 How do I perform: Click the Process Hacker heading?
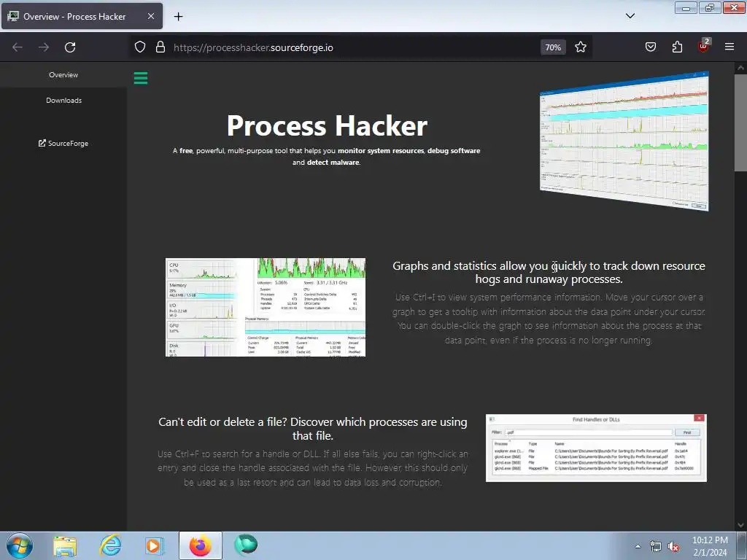[x=327, y=125]
